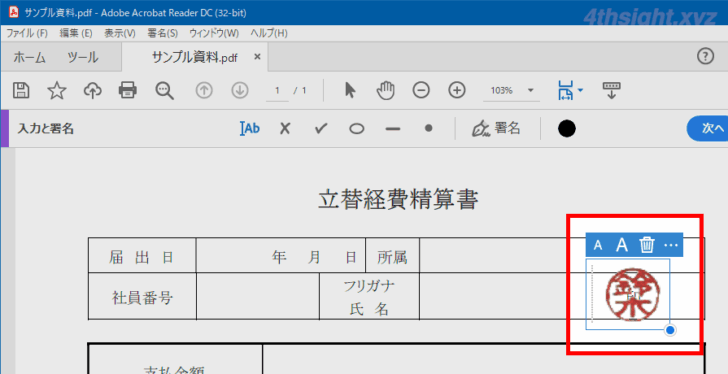This screenshot has height=374, width=728.
Task: Open the find text magnifier icon
Action: pyautogui.click(x=164, y=90)
